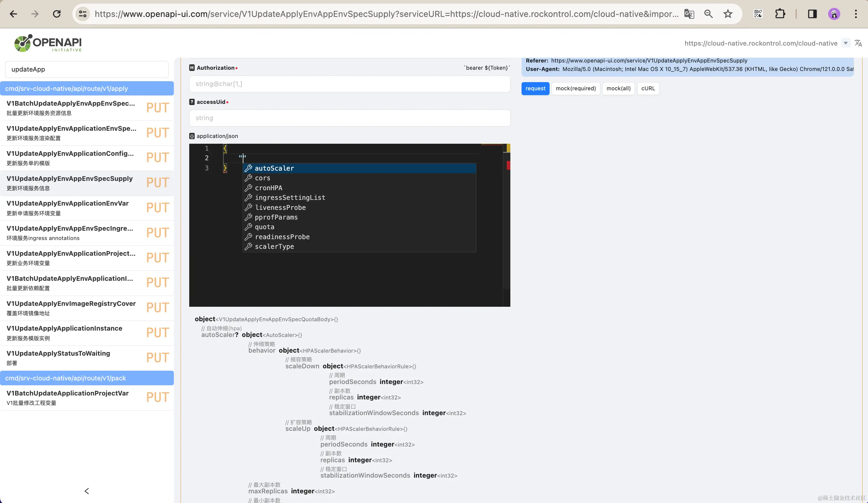Open the QR code extension icon
This screenshot has width=868, height=503.
click(x=758, y=14)
